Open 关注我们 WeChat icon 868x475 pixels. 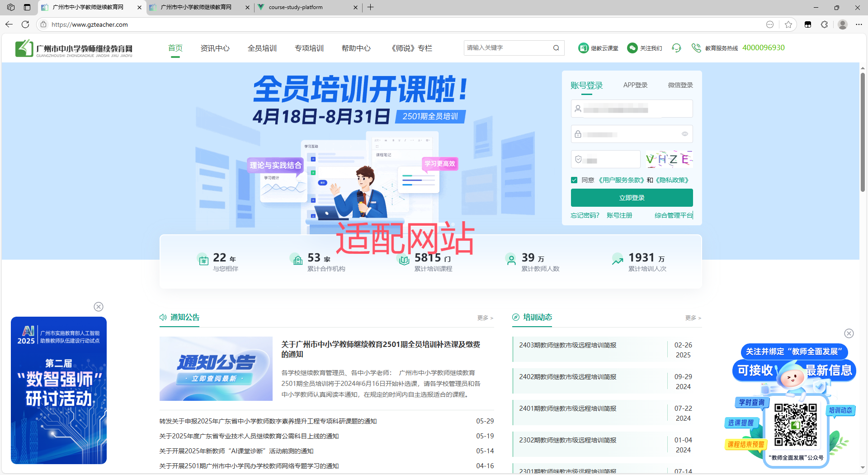632,48
